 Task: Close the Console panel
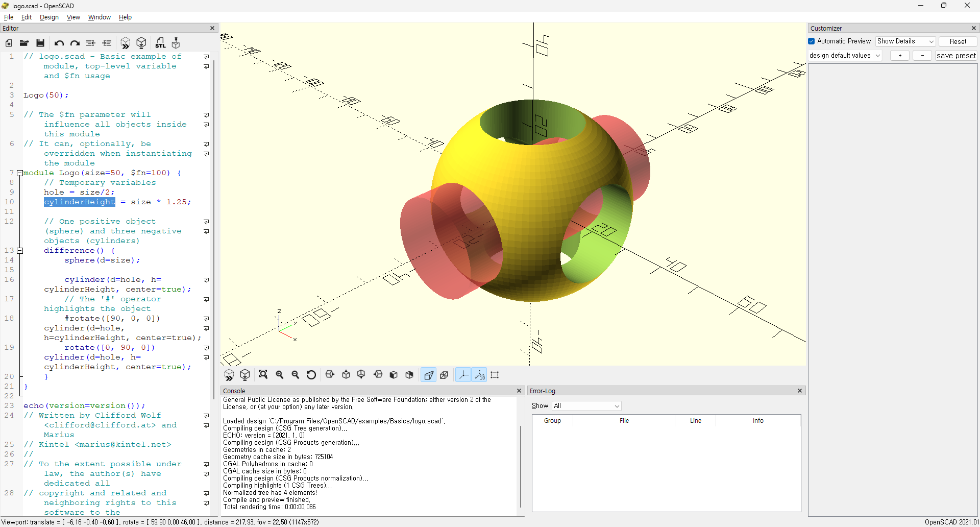point(519,391)
